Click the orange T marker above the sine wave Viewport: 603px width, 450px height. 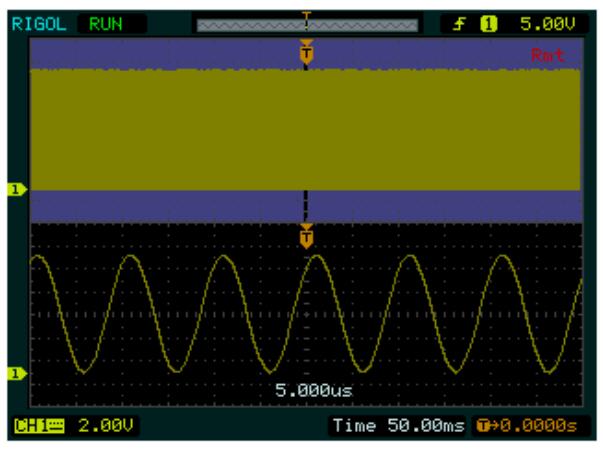306,237
